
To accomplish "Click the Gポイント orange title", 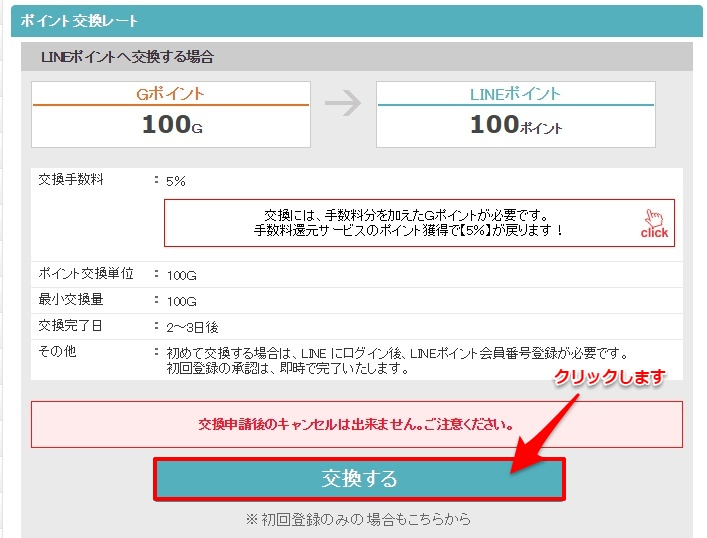I will pos(170,94).
